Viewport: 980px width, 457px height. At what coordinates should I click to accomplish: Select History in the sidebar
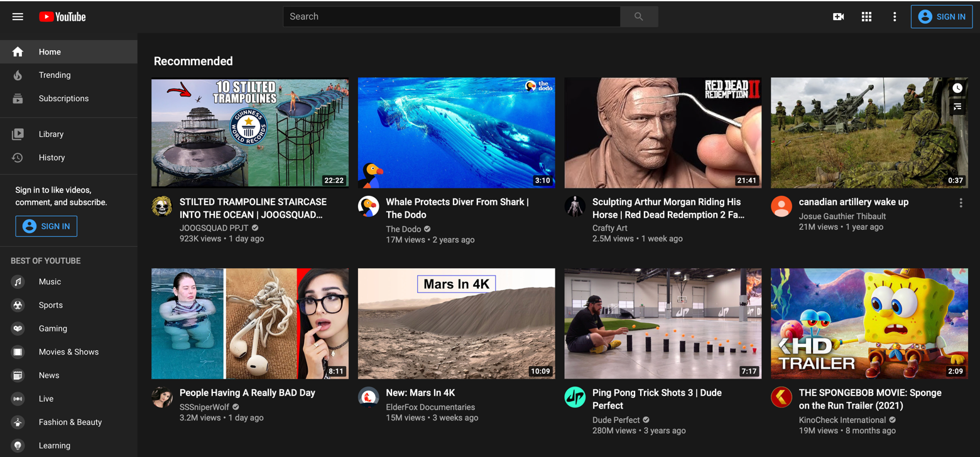68,158
